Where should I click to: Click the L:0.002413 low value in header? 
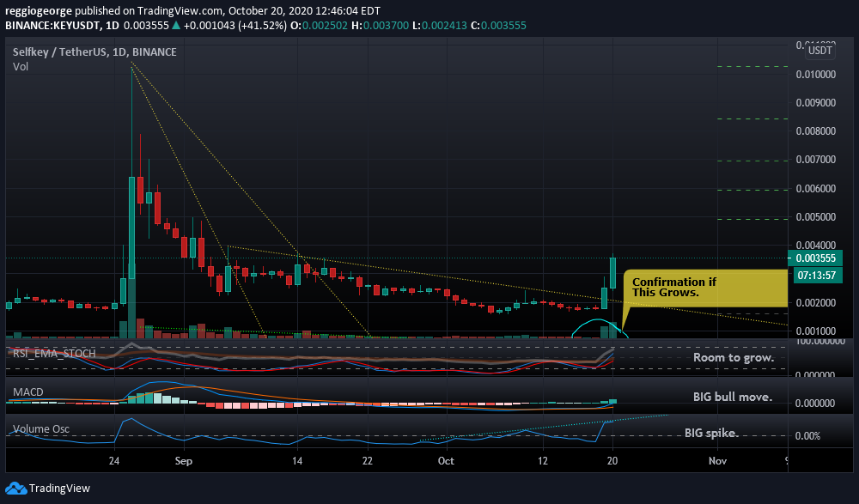point(438,25)
